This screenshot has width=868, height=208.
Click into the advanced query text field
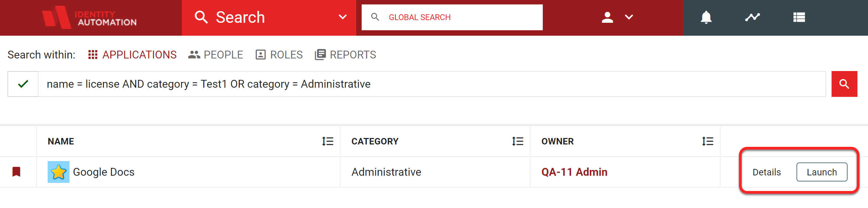point(432,84)
